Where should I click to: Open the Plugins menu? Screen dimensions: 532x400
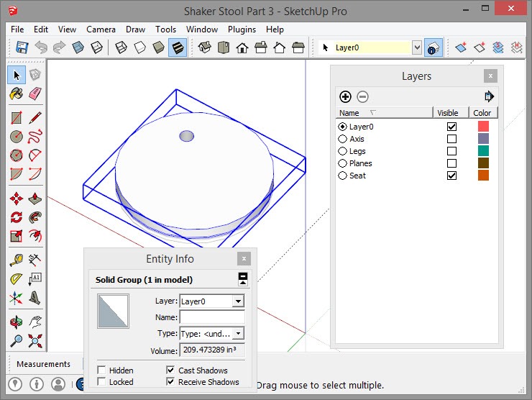pyautogui.click(x=242, y=29)
